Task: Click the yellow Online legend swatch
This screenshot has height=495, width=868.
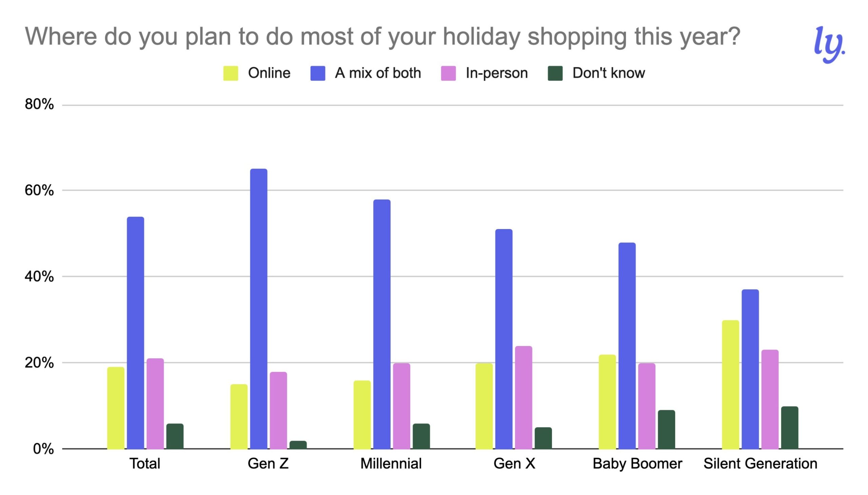Action: (x=230, y=73)
